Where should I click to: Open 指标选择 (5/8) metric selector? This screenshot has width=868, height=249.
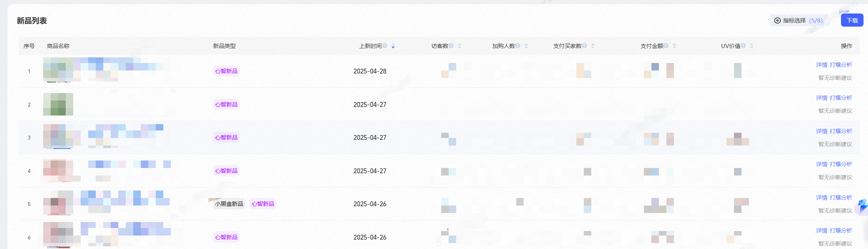799,21
